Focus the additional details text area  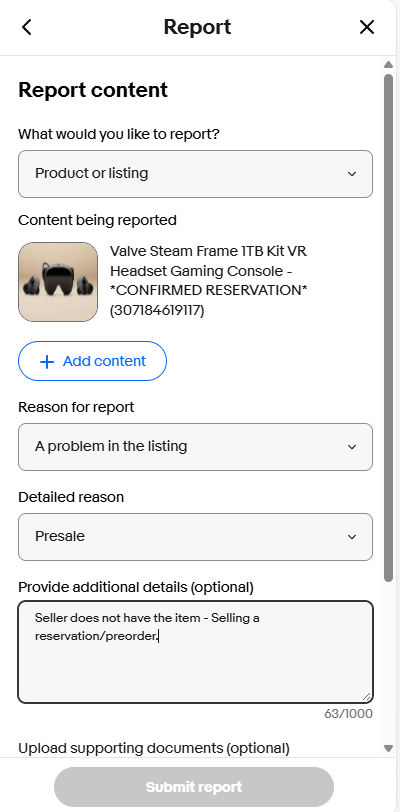[195, 652]
